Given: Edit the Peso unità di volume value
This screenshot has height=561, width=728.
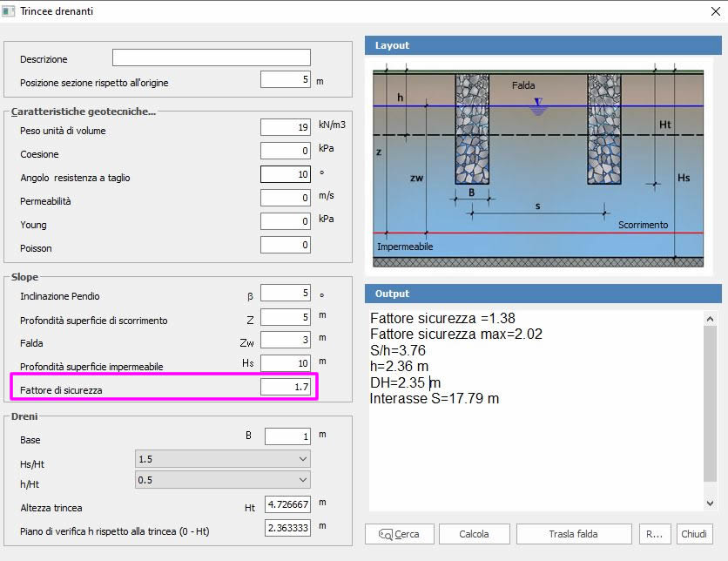Looking at the screenshot, I should coord(286,127).
